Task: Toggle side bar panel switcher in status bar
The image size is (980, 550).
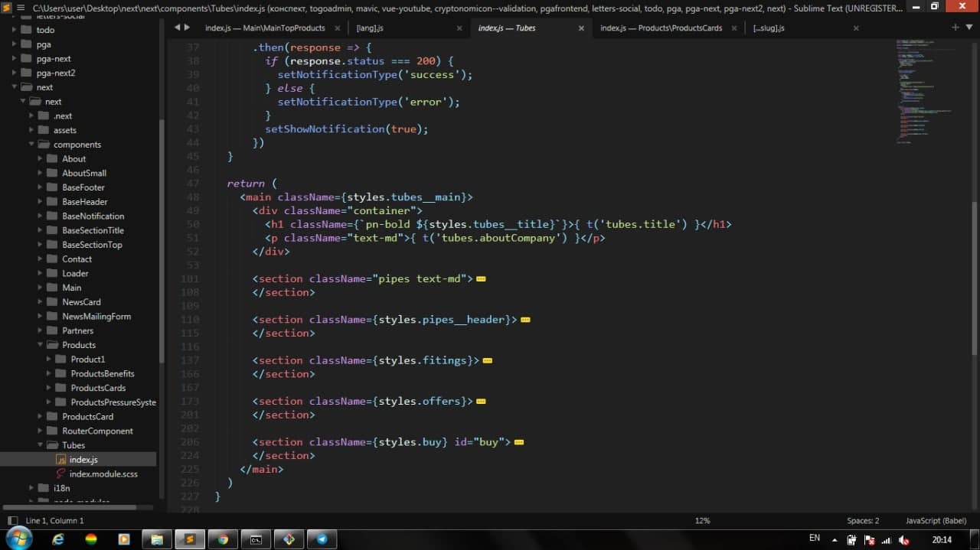Action: coord(12,521)
